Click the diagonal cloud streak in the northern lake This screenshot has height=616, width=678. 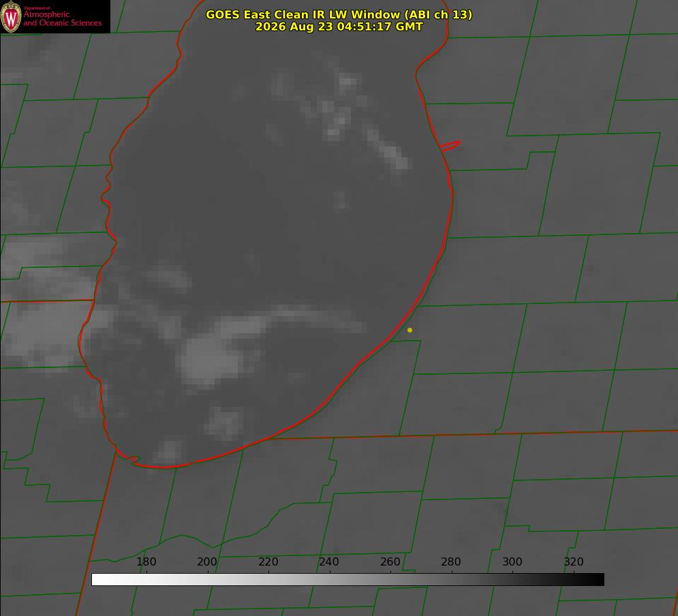pyautogui.click(x=388, y=151)
